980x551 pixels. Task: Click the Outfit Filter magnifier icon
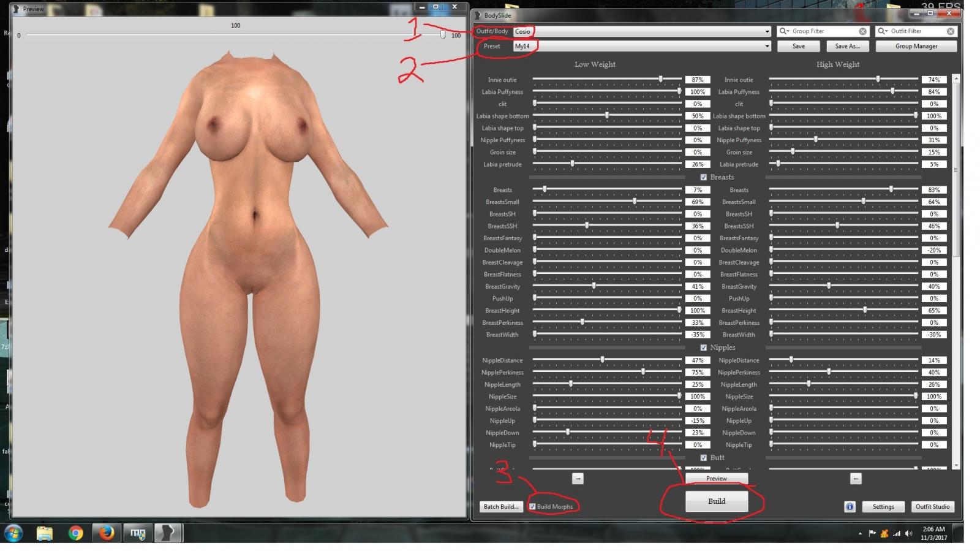(883, 31)
